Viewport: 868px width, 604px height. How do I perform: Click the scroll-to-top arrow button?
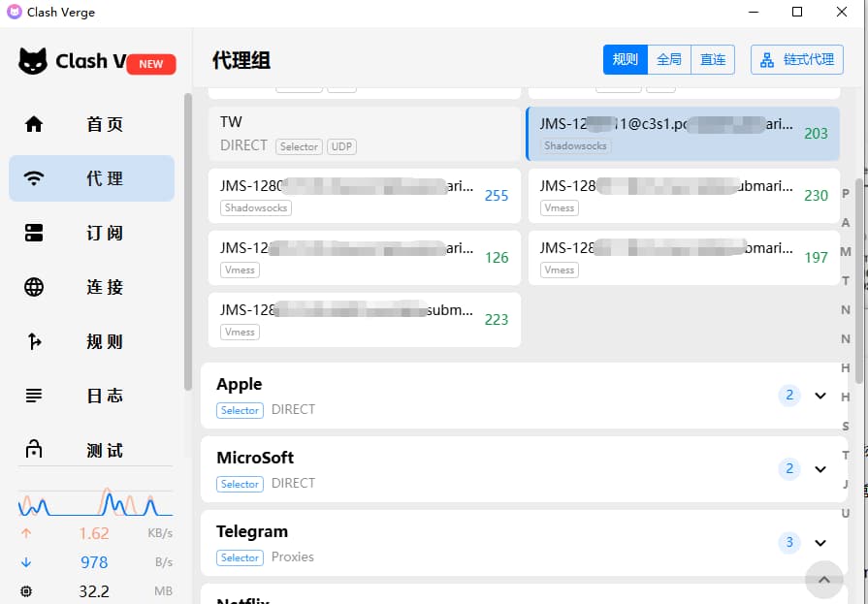point(823,579)
